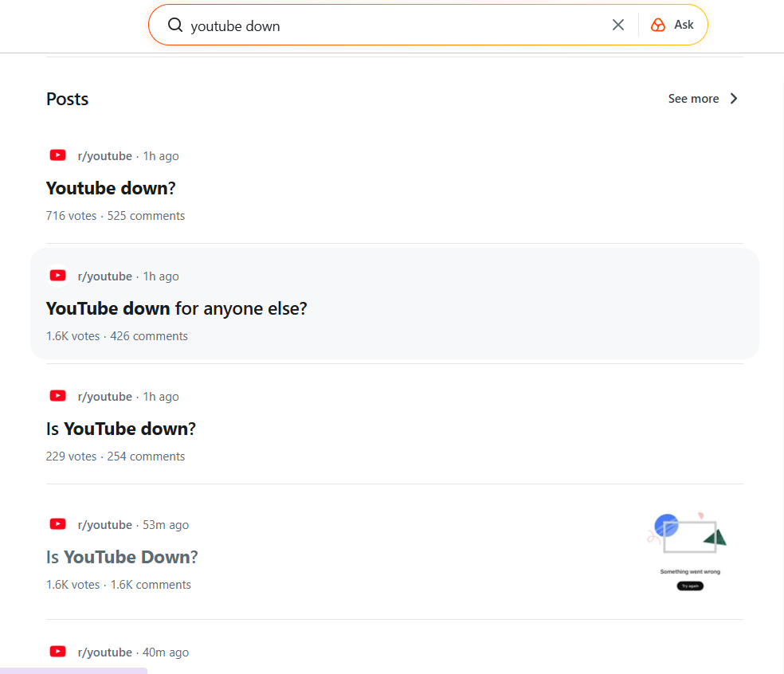
Task: Click r/youtube avatar on first post
Action: click(x=57, y=155)
